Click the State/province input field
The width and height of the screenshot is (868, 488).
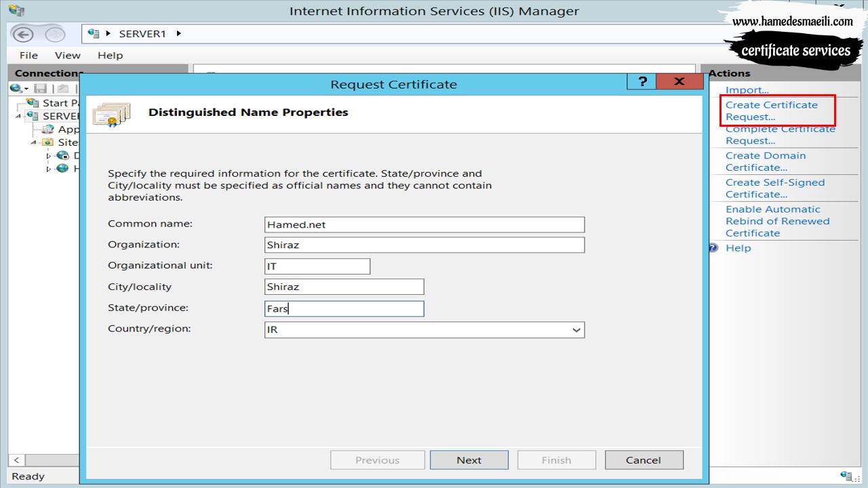click(344, 309)
